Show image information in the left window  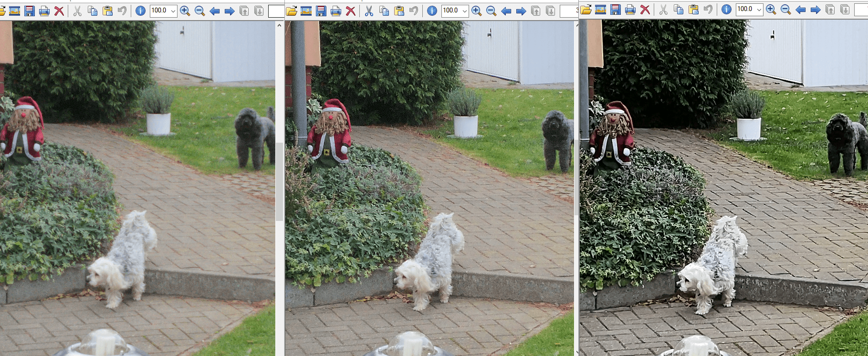click(140, 10)
